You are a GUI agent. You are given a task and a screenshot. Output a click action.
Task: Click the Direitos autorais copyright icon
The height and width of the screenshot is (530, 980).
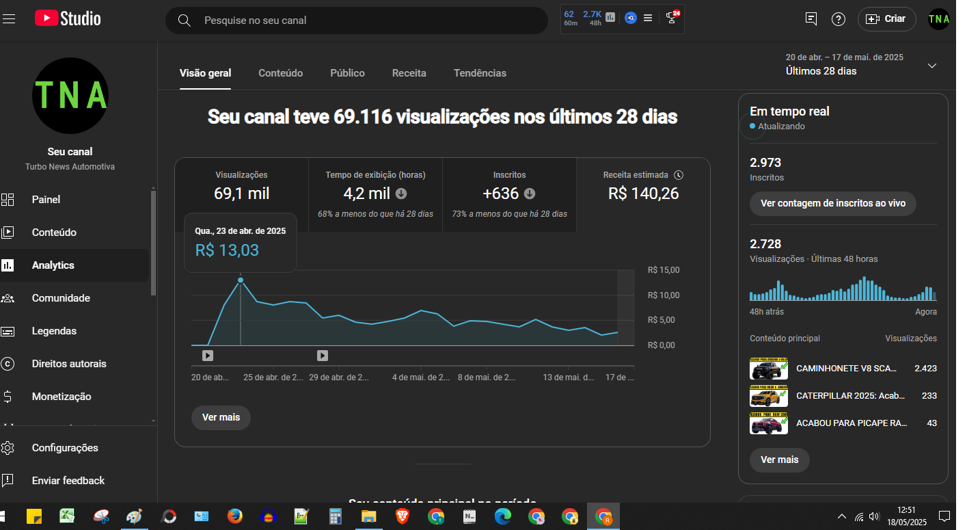point(8,364)
